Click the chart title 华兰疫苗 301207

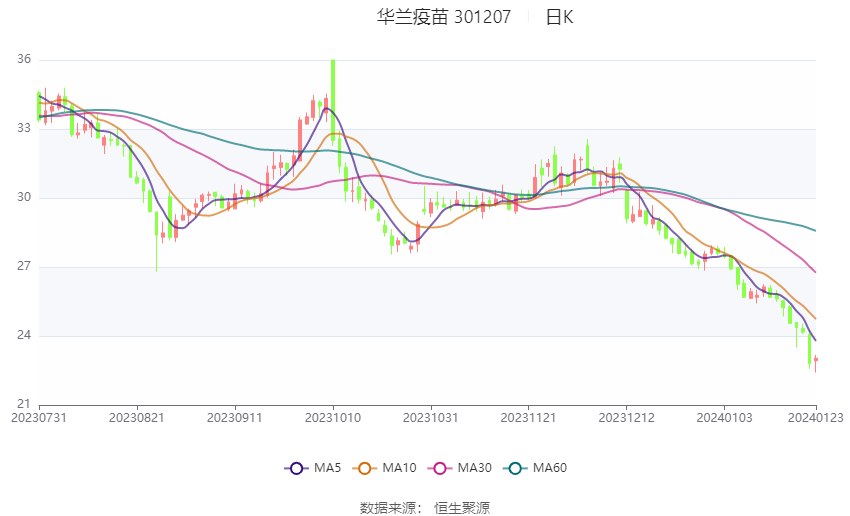[444, 17]
